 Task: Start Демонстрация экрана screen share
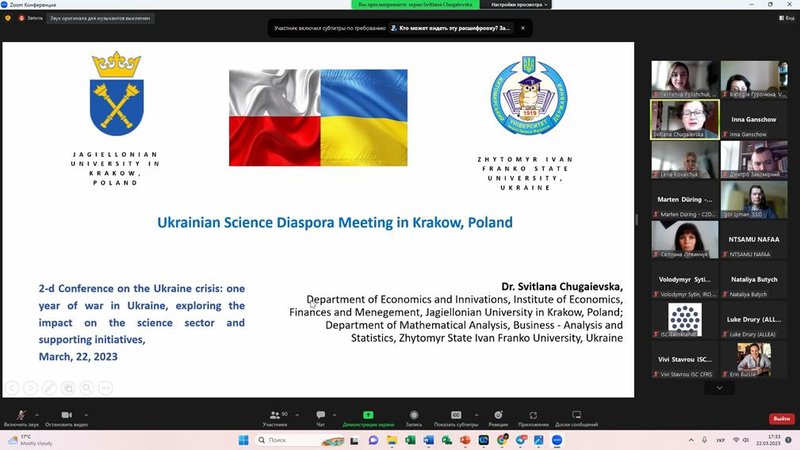click(x=368, y=418)
